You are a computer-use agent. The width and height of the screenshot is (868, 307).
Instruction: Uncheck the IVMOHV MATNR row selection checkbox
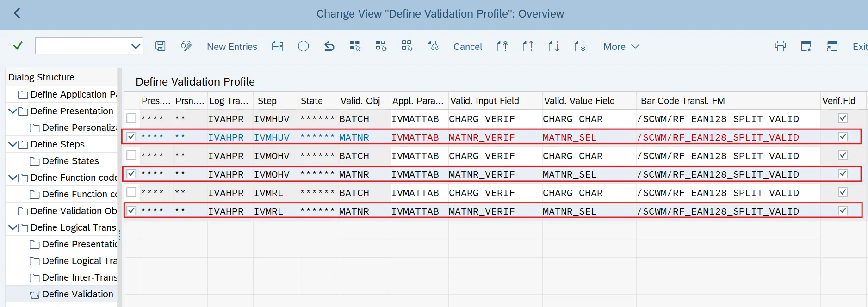pyautogui.click(x=131, y=174)
